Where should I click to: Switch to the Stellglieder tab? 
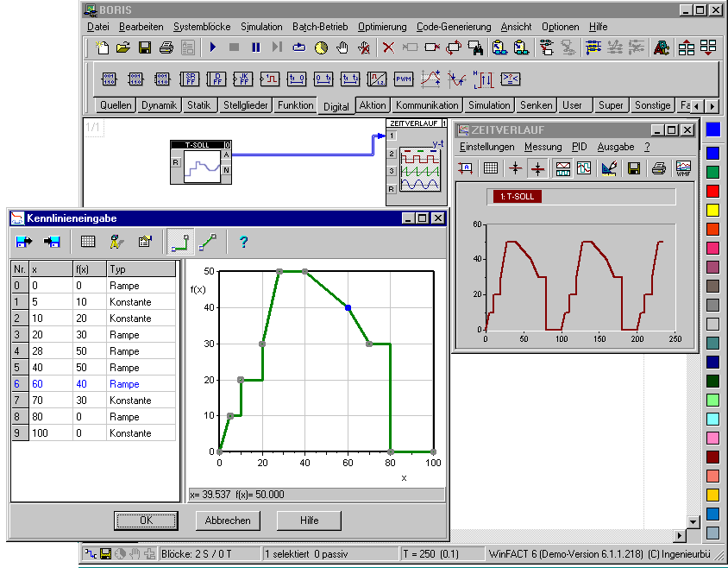coord(246,105)
